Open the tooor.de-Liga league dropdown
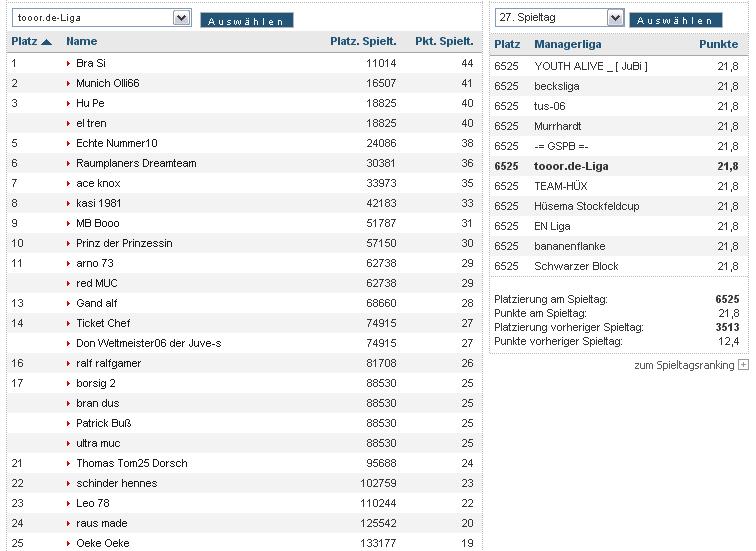The width and height of the screenshot is (756, 551). [x=181, y=18]
